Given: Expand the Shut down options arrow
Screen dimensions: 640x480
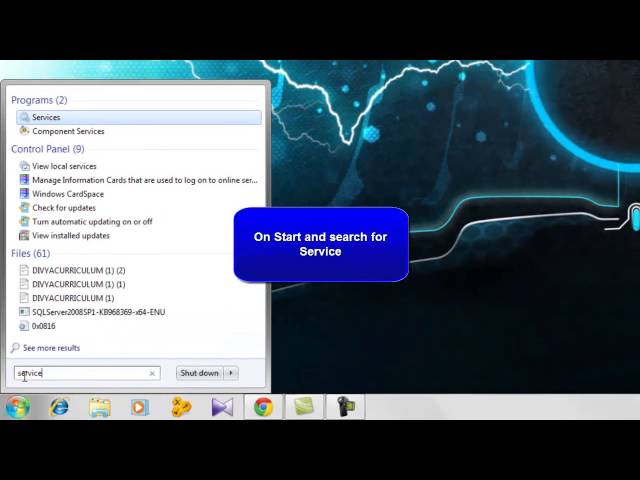Looking at the screenshot, I should (x=231, y=373).
